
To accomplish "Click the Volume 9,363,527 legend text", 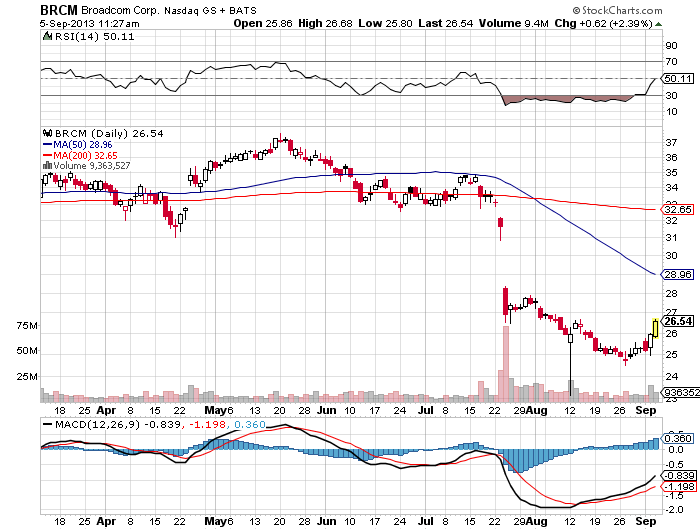I will click(x=92, y=166).
